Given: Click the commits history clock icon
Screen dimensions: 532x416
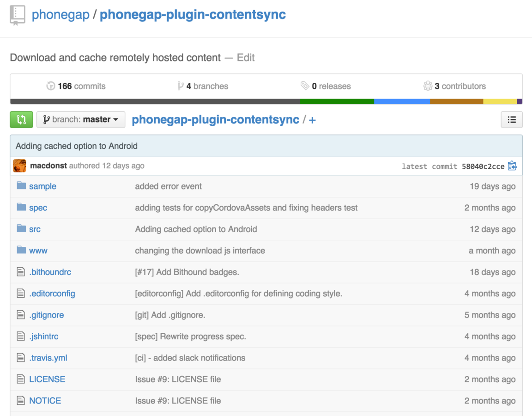Looking at the screenshot, I should click(x=50, y=86).
